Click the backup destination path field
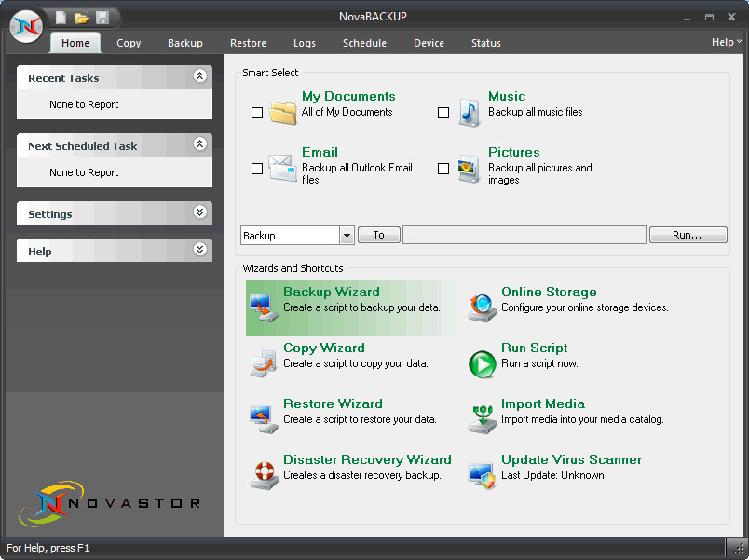This screenshot has width=749, height=560. coord(524,235)
